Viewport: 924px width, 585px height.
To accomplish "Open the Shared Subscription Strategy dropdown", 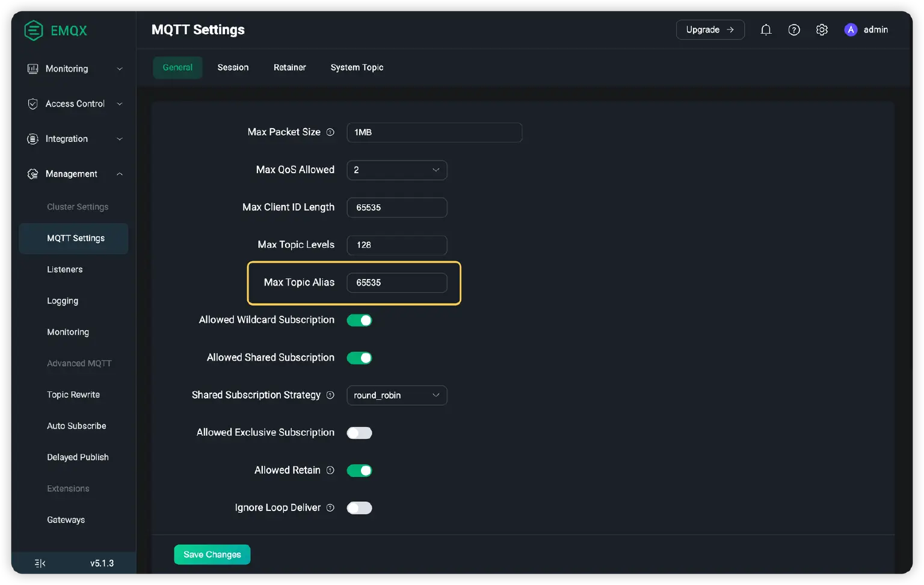I will 396,395.
